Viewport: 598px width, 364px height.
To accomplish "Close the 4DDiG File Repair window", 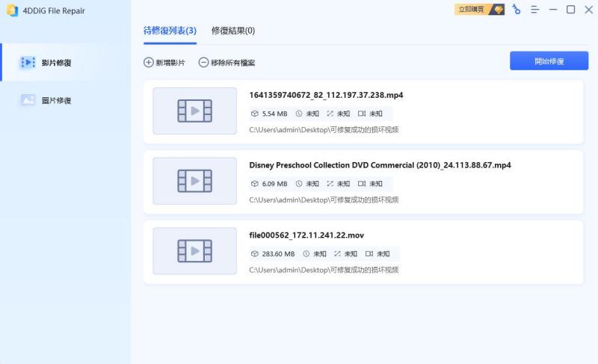I will coord(588,10).
